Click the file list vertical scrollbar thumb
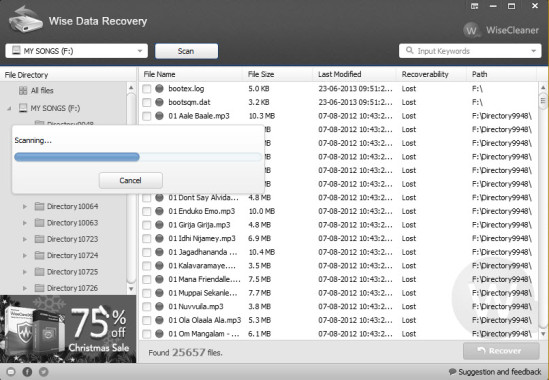The image size is (549, 380). (x=543, y=101)
